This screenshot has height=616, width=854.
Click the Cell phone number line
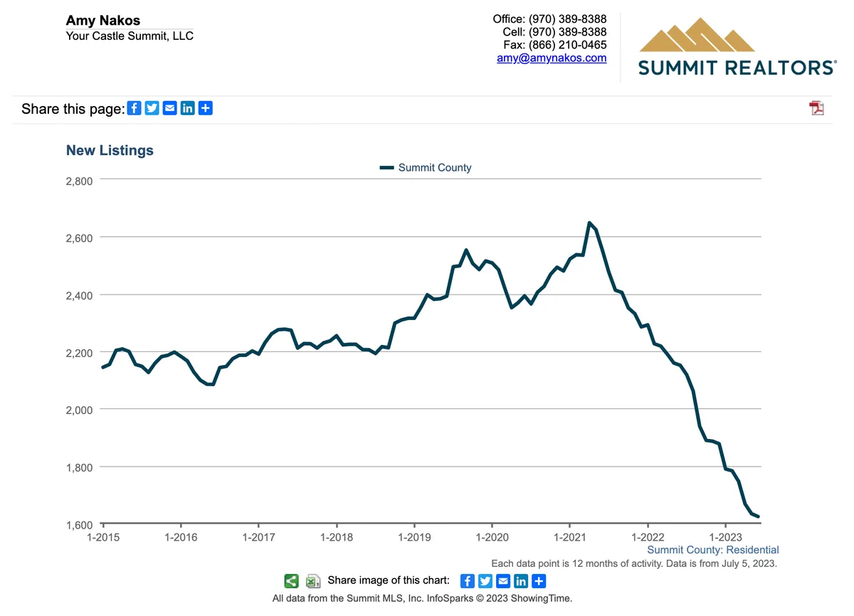point(555,32)
